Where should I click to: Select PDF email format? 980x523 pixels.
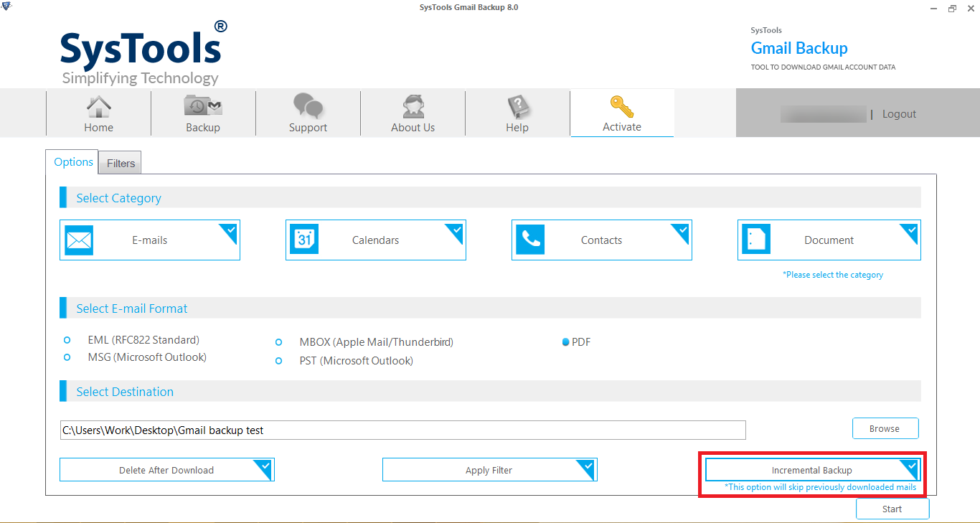(x=566, y=342)
